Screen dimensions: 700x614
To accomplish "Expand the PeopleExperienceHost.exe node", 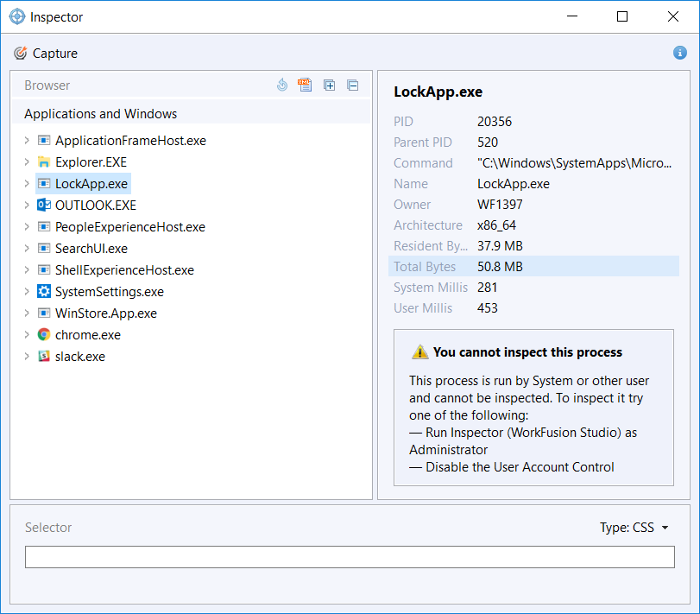I will [x=27, y=227].
